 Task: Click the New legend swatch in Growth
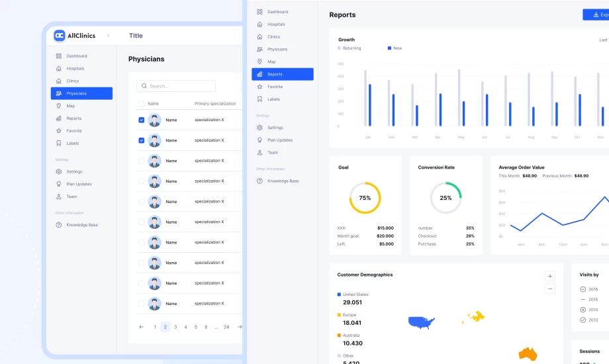(389, 48)
